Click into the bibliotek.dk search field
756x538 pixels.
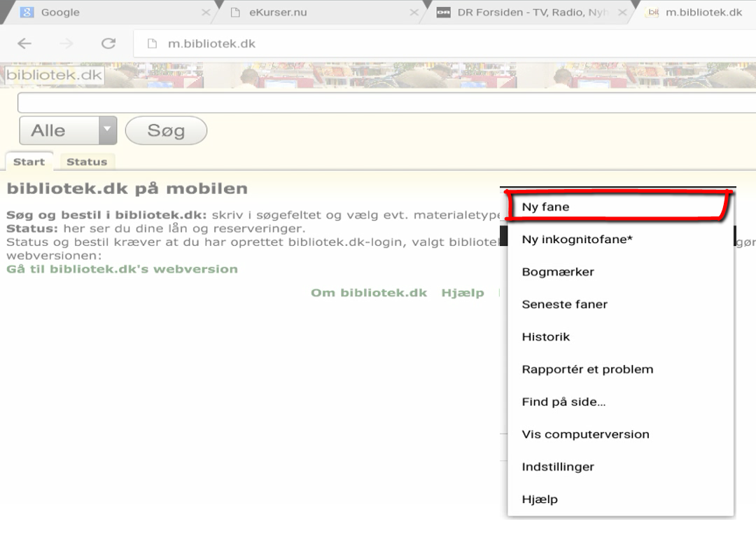point(386,102)
